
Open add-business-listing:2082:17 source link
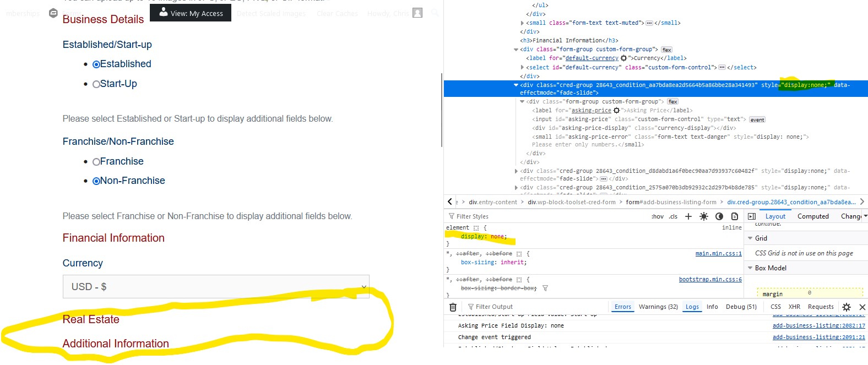coord(818,326)
